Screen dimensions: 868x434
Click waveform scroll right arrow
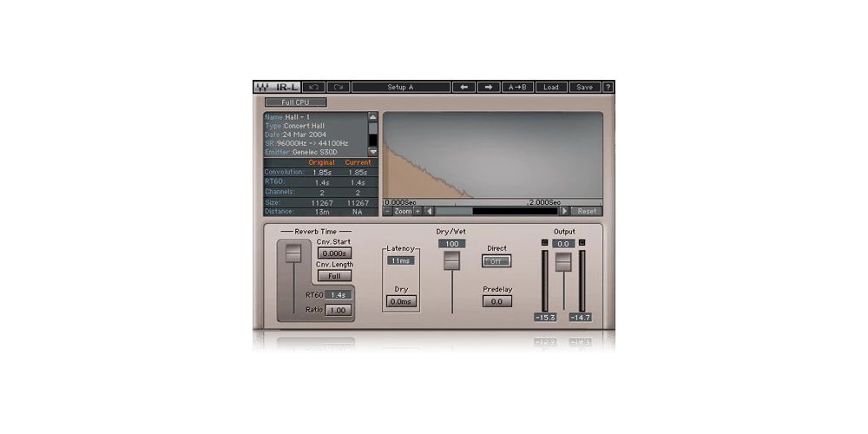564,211
